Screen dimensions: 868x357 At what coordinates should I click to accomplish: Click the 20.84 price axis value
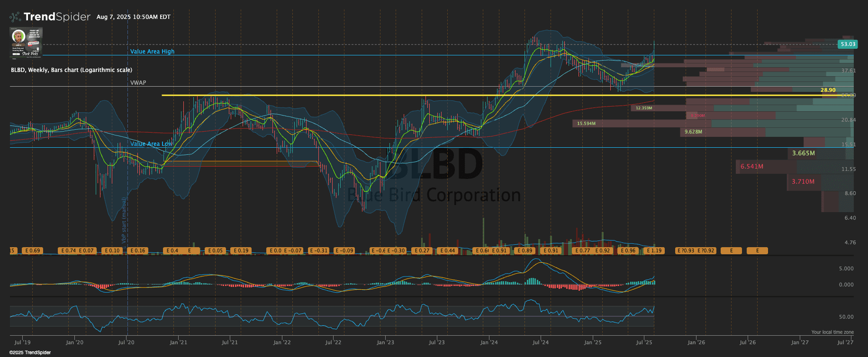[849, 120]
